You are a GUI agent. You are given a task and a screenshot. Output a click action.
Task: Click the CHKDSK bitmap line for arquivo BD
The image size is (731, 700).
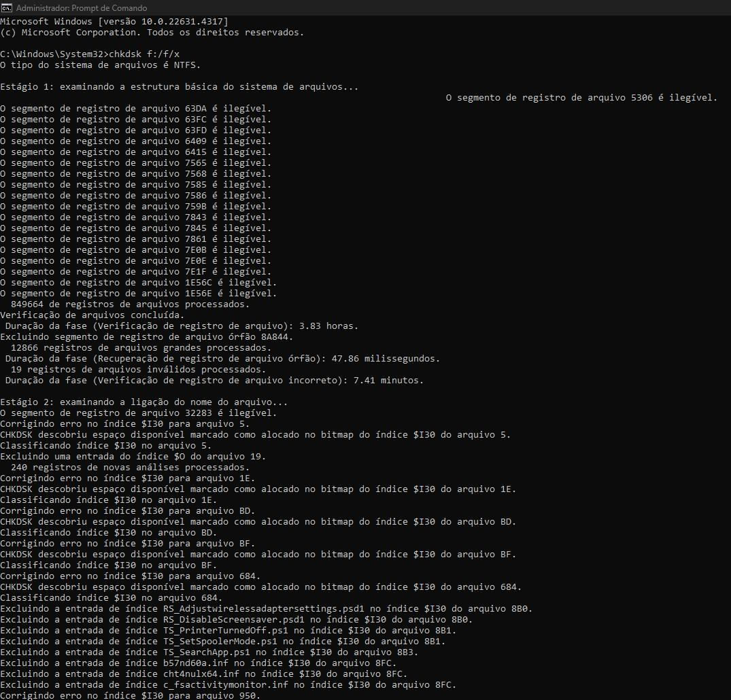pyautogui.click(x=258, y=521)
